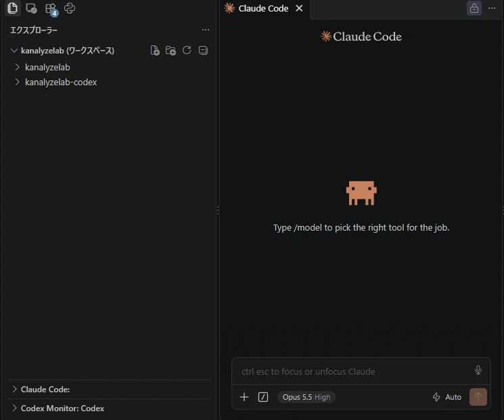
Task: Click the sash handle between panels
Action: (x=218, y=210)
